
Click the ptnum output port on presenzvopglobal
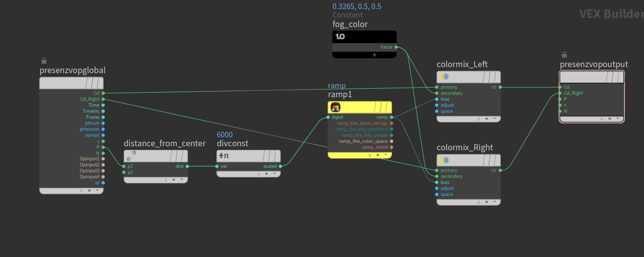coord(103,123)
